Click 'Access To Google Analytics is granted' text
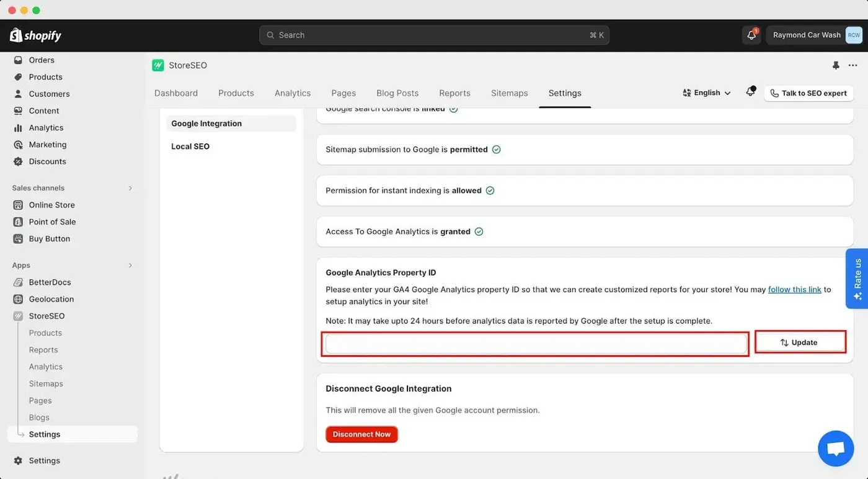868x479 pixels. [398, 231]
